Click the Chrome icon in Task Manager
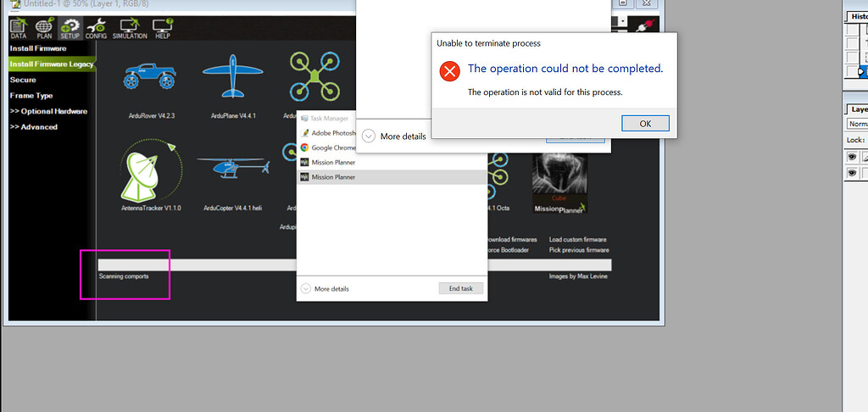 (x=304, y=148)
